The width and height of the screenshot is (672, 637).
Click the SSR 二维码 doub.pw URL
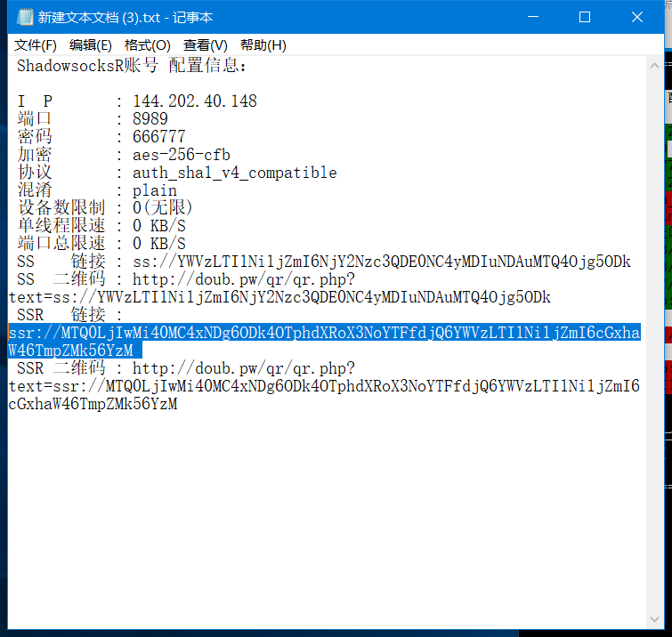(x=243, y=368)
